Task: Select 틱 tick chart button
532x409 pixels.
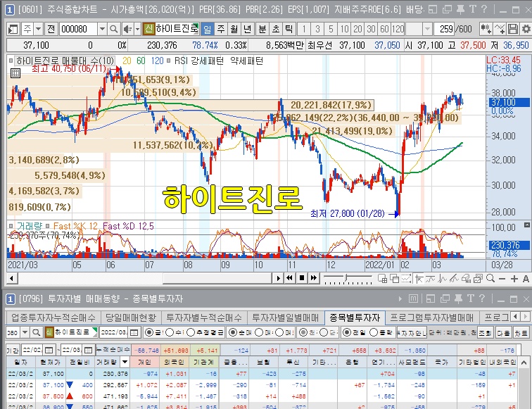Action: pyautogui.click(x=289, y=29)
